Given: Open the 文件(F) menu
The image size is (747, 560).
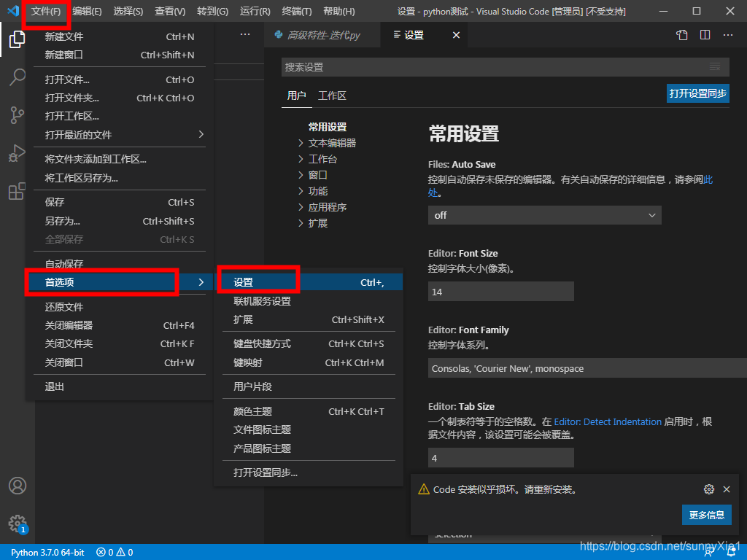Looking at the screenshot, I should [x=46, y=11].
